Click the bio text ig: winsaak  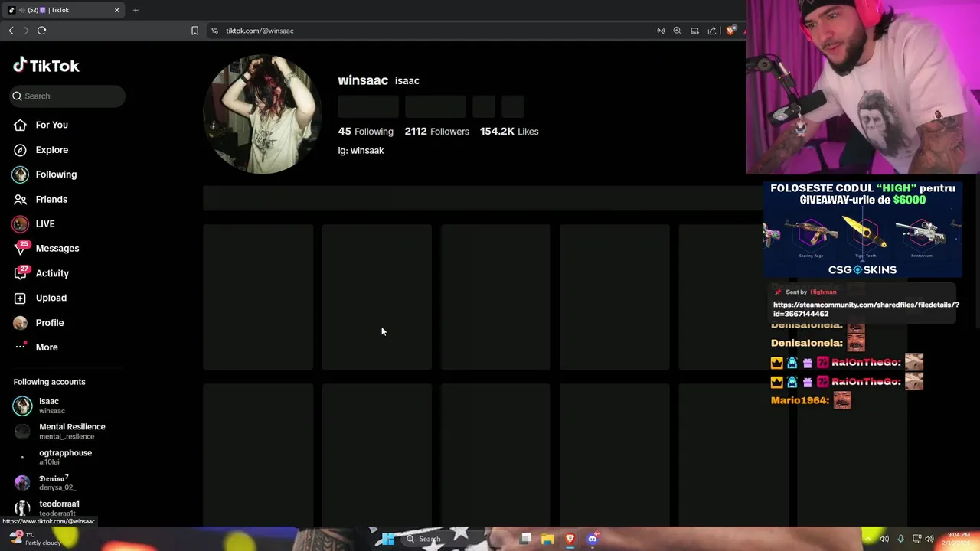point(361,151)
